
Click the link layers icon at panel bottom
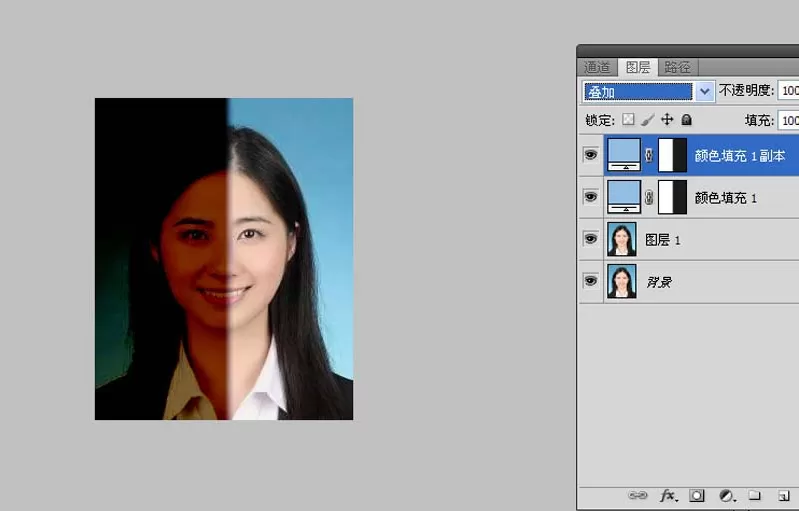tap(637, 495)
